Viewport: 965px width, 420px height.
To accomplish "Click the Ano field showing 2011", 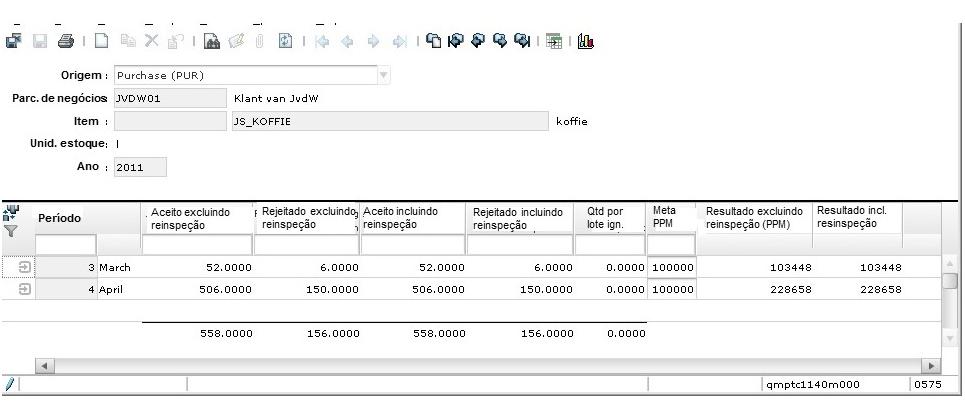I will tap(140, 167).
